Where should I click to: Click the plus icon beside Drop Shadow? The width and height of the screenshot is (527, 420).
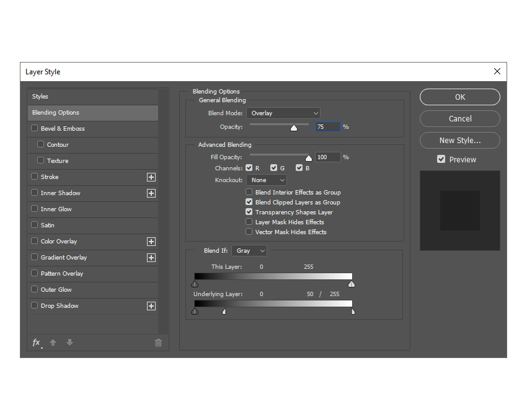[151, 305]
